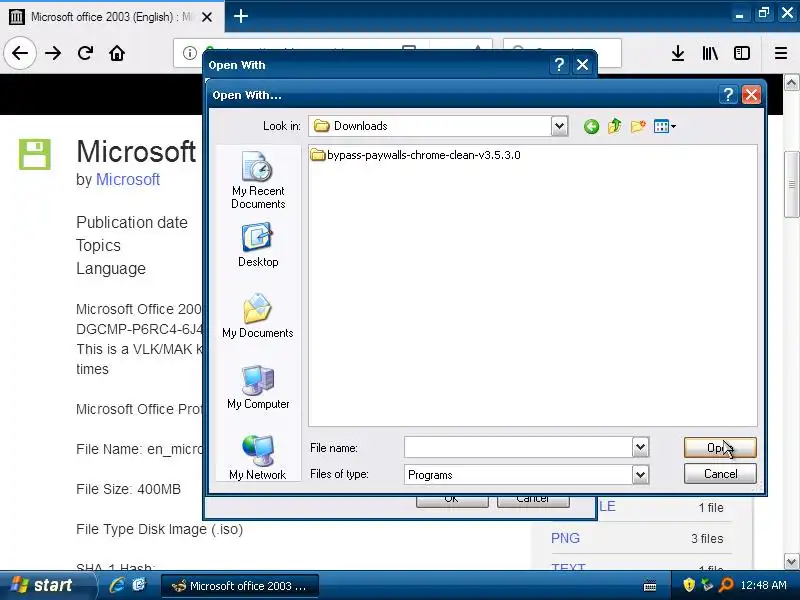Open the security shield tray icon
Image resolution: width=800 pixels, height=600 pixels.
pos(689,585)
